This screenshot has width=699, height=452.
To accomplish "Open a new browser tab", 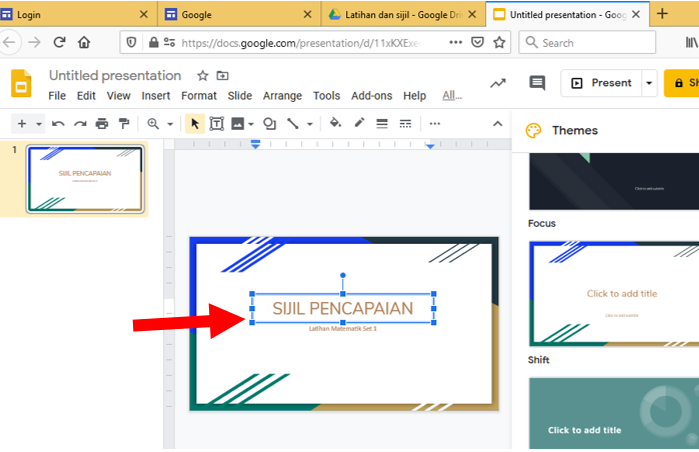I will coord(662,14).
